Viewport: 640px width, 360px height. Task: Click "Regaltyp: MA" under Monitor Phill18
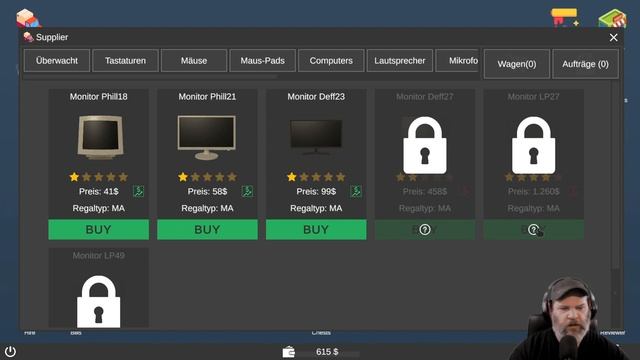coord(98,208)
